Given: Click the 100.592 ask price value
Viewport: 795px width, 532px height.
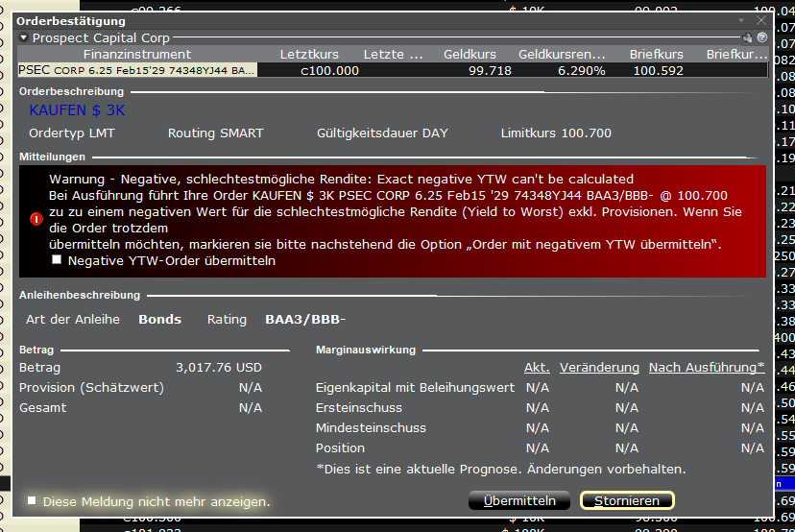Looking at the screenshot, I should [x=658, y=70].
